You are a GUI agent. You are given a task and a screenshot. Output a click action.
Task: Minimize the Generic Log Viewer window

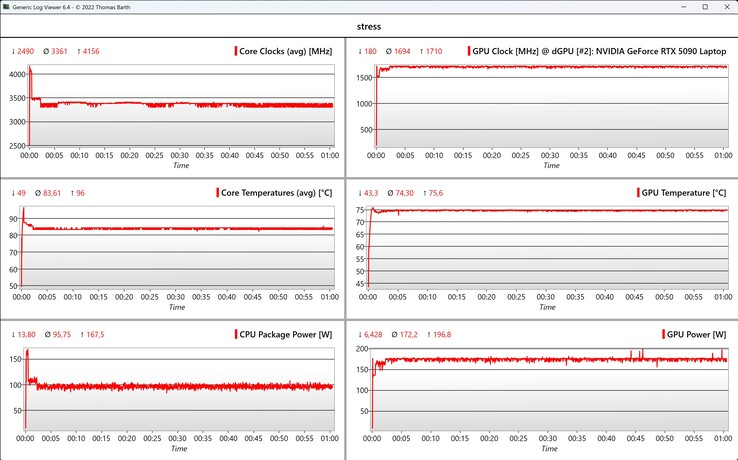coord(683,7)
